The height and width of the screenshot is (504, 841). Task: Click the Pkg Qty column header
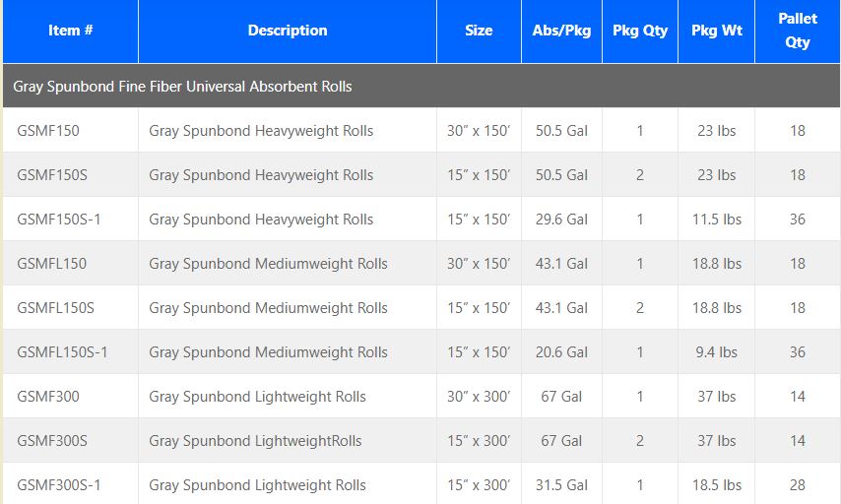pos(640,31)
